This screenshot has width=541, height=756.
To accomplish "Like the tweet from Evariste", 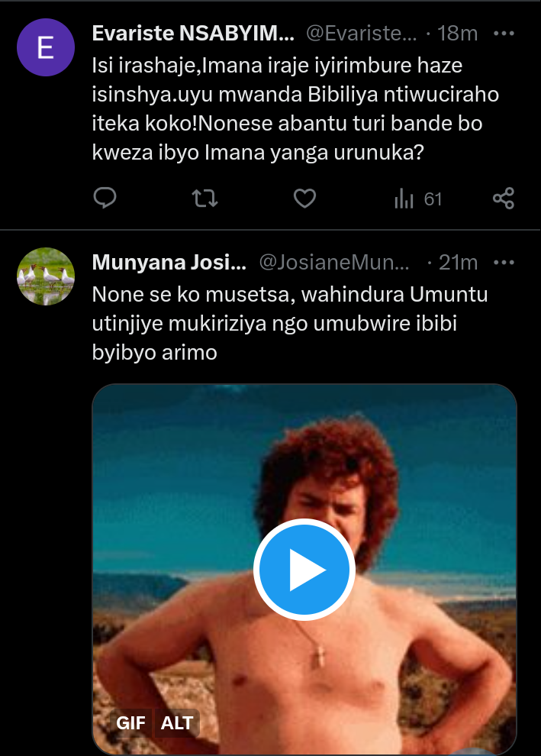I will tap(304, 199).
